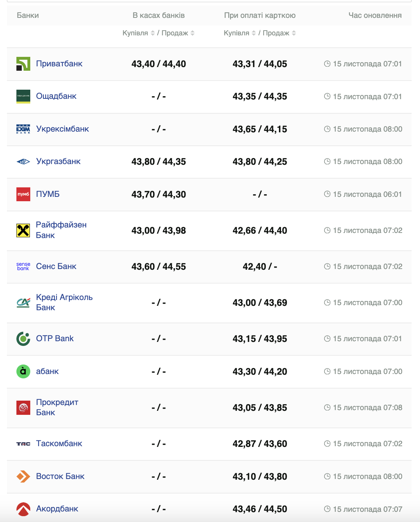The image size is (420, 522).
Task: Click the Raiffeisen yellow logo icon
Action: pyautogui.click(x=23, y=230)
